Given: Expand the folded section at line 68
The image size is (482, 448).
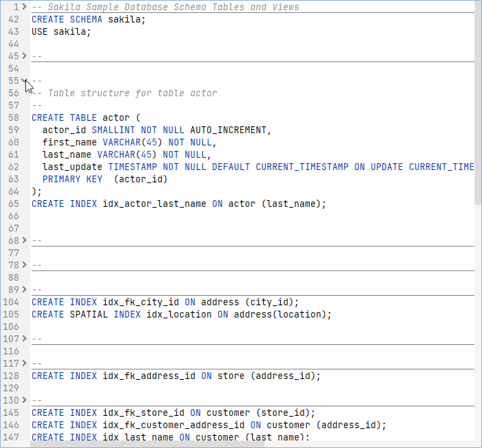Looking at the screenshot, I should 25,240.
